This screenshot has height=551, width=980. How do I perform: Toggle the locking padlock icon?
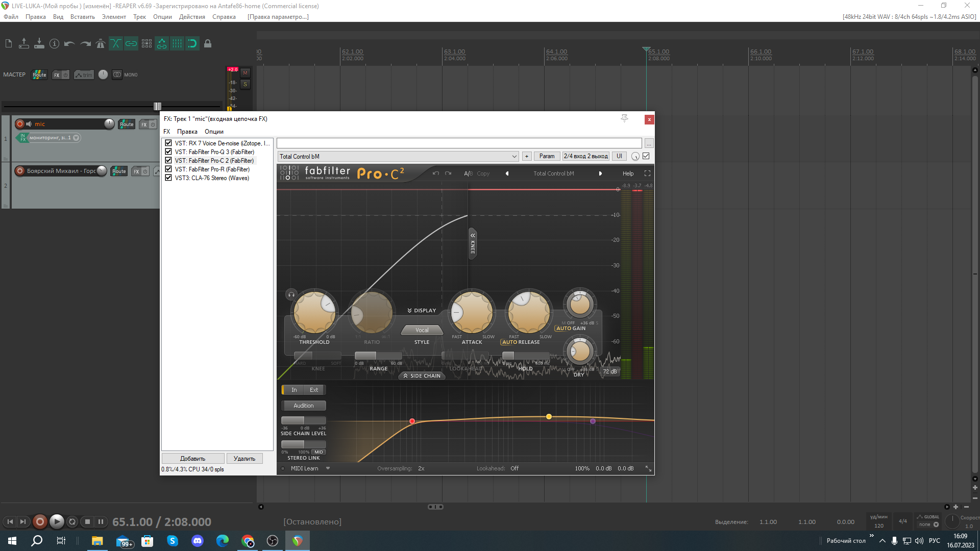(x=208, y=44)
